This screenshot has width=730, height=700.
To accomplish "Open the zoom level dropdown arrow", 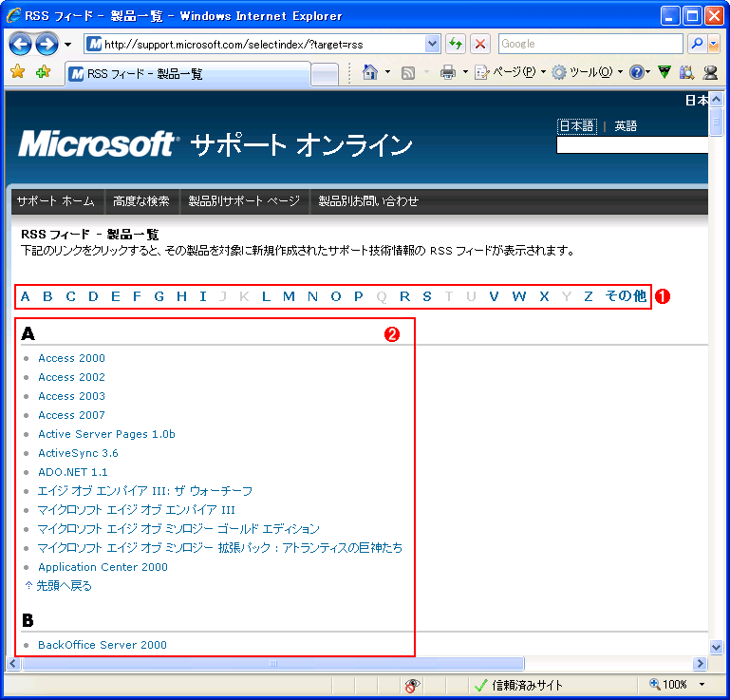I will (702, 684).
